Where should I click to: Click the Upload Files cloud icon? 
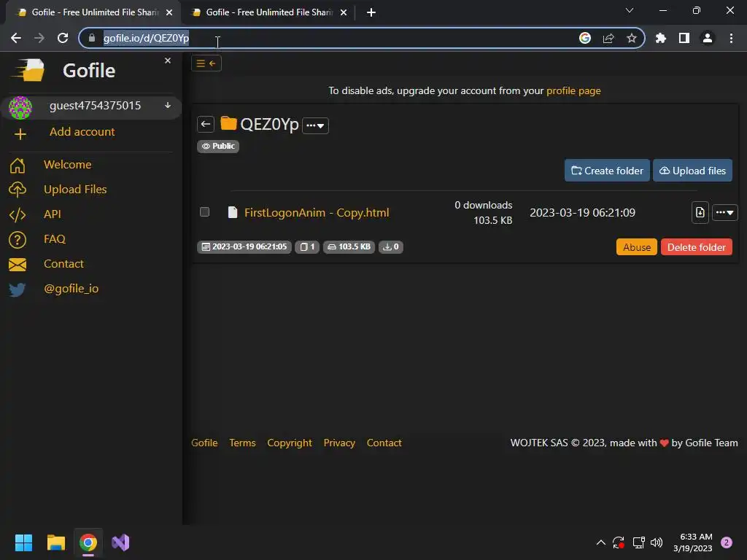point(18,190)
